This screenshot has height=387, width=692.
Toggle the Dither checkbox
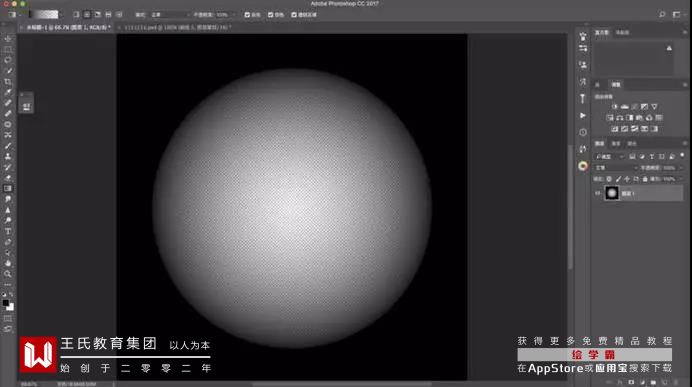point(271,15)
